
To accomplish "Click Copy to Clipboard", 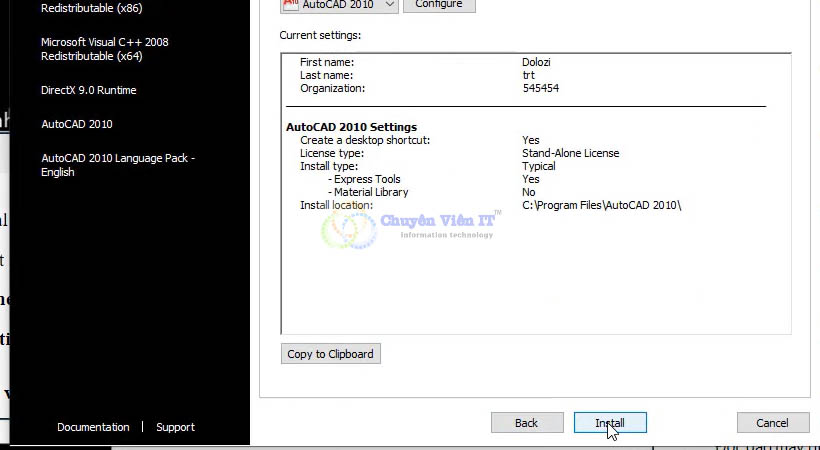I will pos(330,354).
